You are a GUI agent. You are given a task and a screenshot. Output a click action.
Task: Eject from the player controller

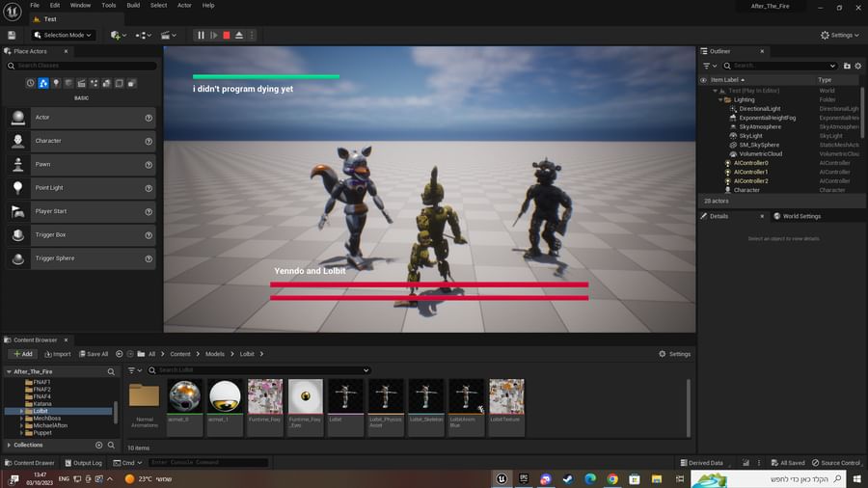239,35
